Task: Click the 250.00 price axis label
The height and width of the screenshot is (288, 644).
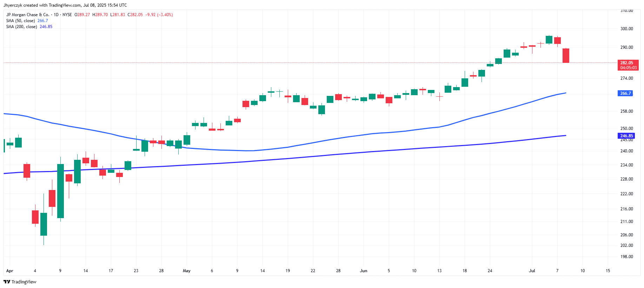Action: (x=626, y=129)
